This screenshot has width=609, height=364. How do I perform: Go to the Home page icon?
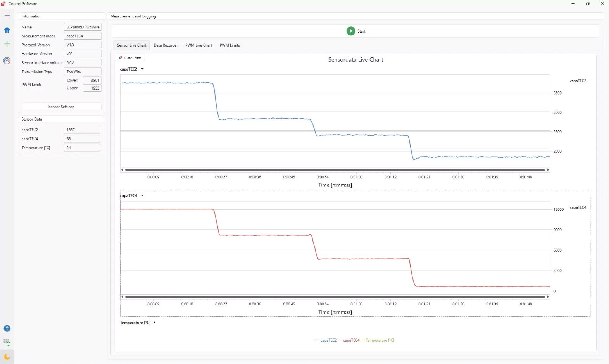[x=7, y=30]
